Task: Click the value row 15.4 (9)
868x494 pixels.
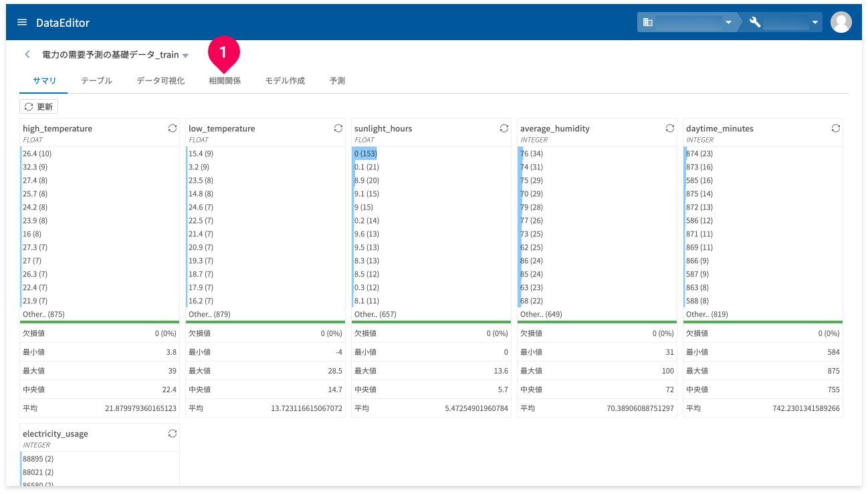Action: click(265, 153)
